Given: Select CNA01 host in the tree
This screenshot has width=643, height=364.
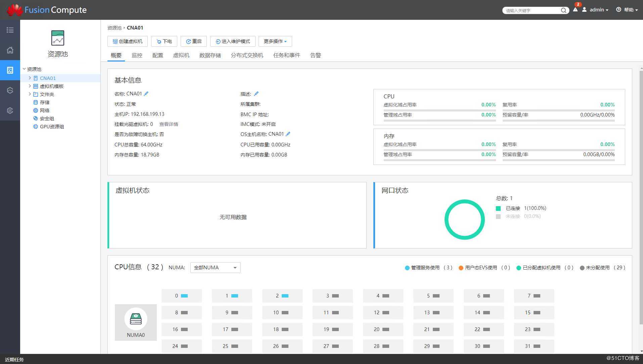Looking at the screenshot, I should [x=48, y=78].
